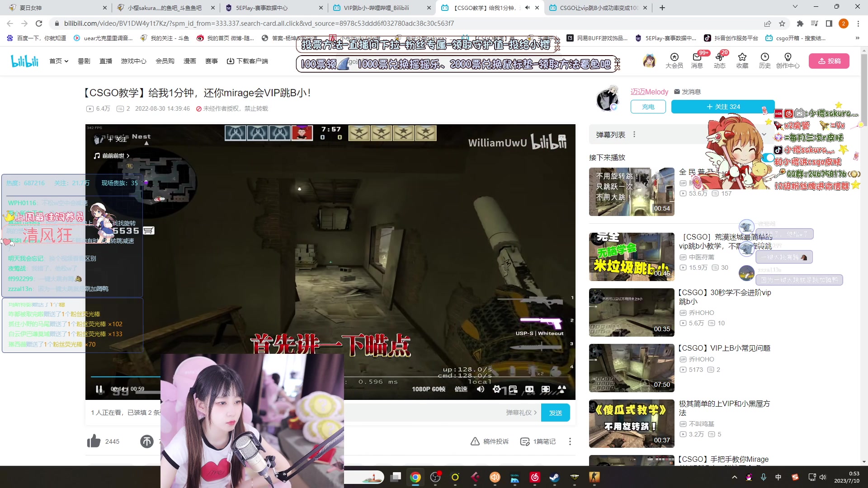The image size is (868, 488).
Task: Expand the bookmarks bar overflow chevron
Action: tap(857, 38)
